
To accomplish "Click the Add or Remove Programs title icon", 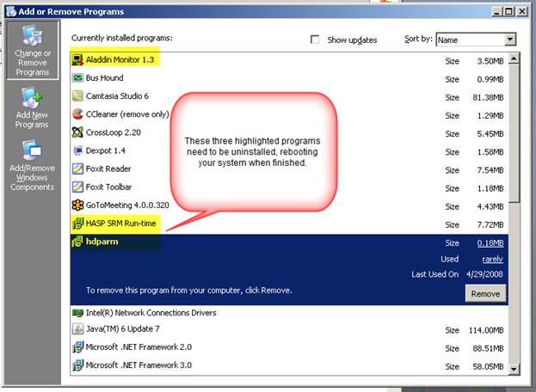I will click(11, 11).
